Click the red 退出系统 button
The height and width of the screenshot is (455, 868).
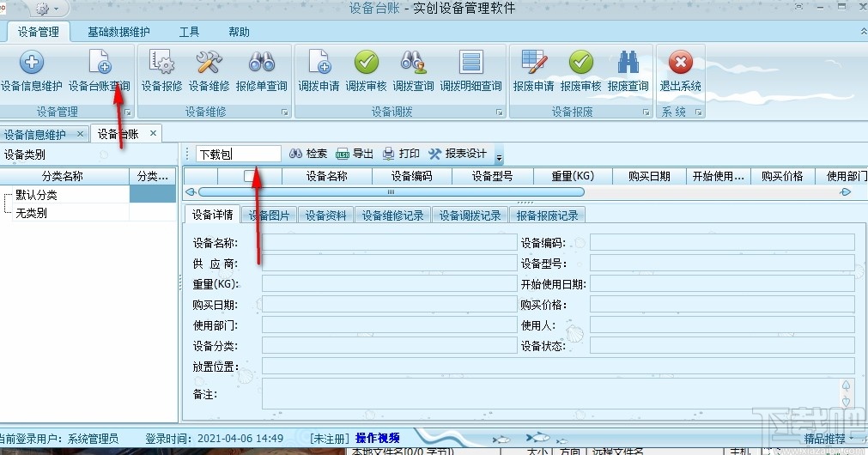pos(680,71)
